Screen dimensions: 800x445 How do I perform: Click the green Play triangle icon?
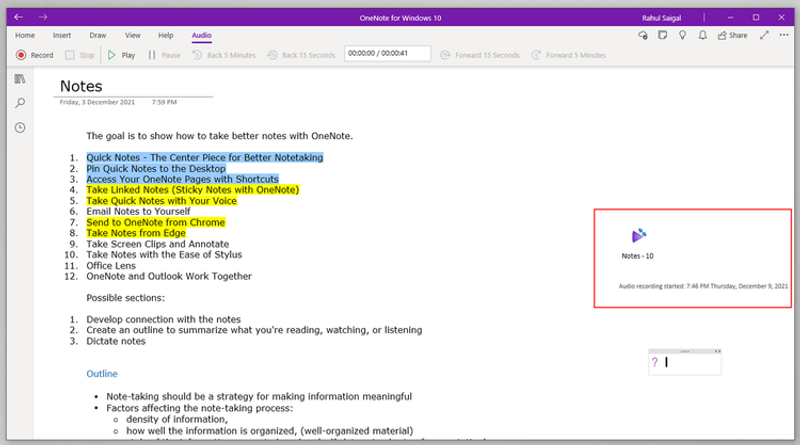(111, 55)
